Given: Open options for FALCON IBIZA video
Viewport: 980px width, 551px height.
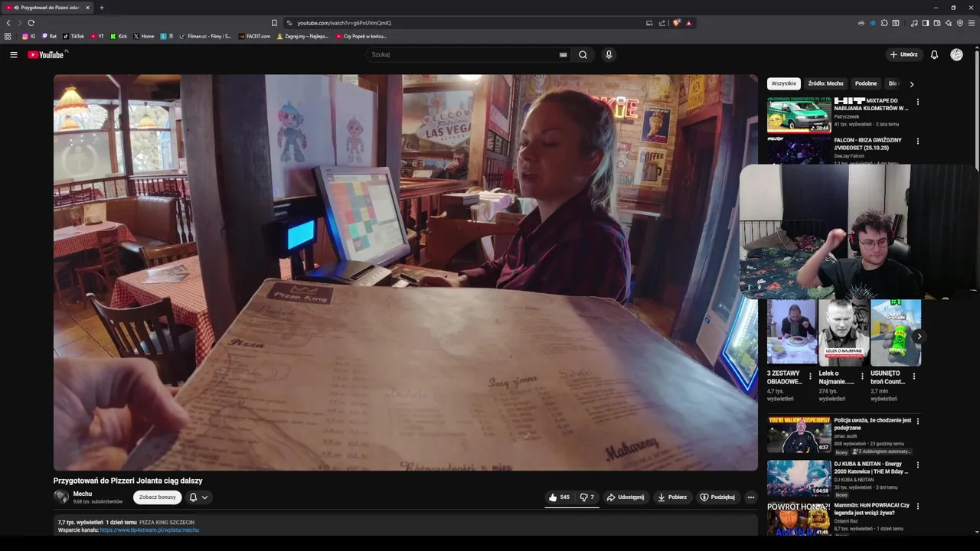Looking at the screenshot, I should pos(917,142).
